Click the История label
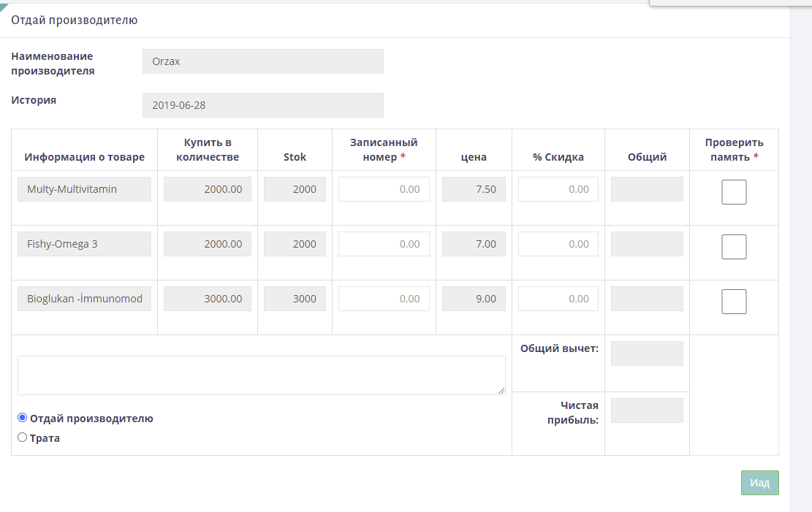This screenshot has height=512, width=812. tap(34, 100)
